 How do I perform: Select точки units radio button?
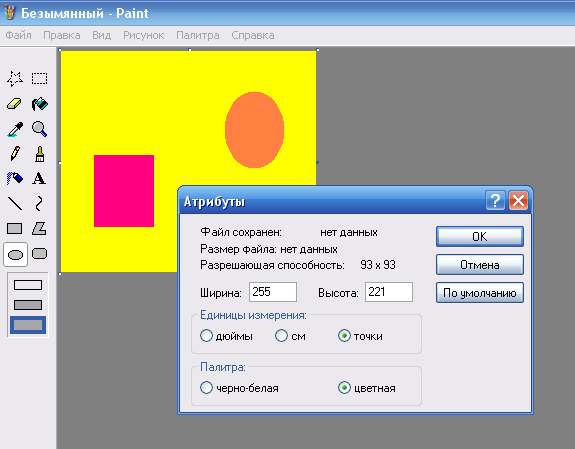point(344,336)
